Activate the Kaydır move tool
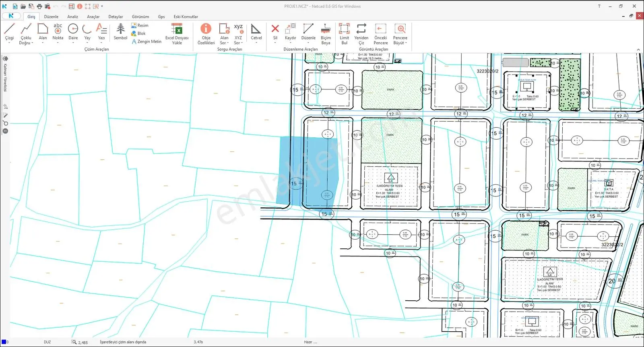 tap(291, 33)
